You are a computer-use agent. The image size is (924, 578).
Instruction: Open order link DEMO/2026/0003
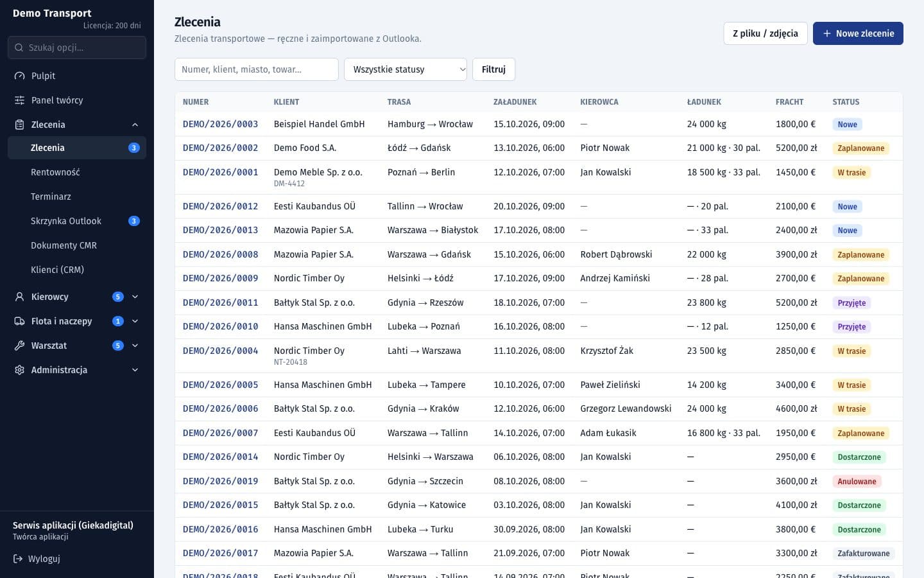[x=220, y=124]
